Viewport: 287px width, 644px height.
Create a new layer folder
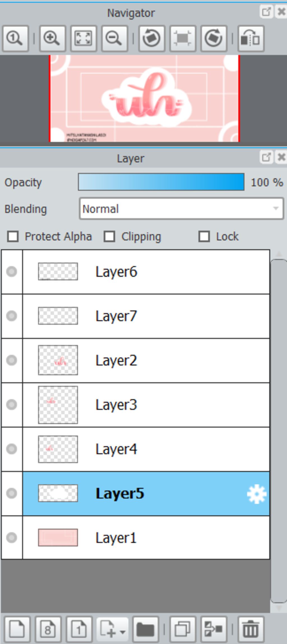145,630
